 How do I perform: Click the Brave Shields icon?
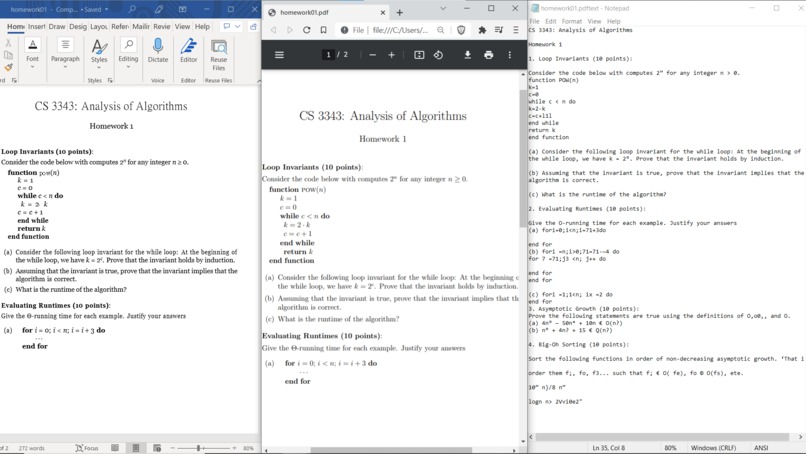click(461, 30)
